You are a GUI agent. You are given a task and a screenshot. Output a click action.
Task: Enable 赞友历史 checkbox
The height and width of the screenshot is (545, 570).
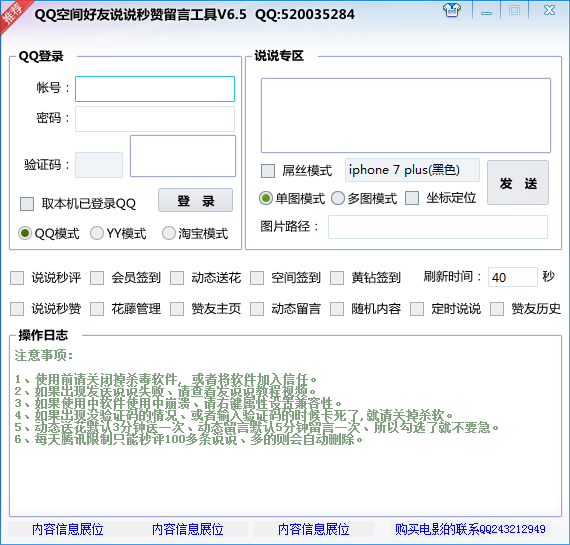(497, 309)
